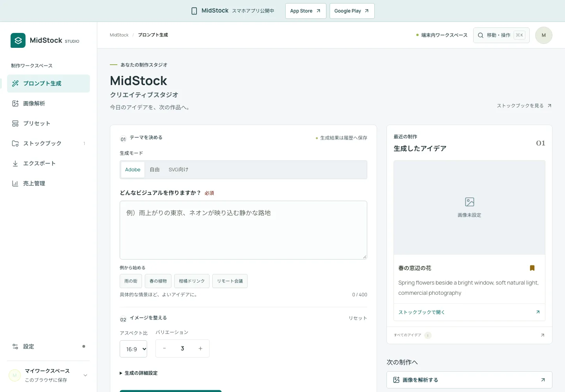Image resolution: width=565 pixels, height=392 pixels.
Task: Click the 画像を解析する button
Action: pos(469,380)
